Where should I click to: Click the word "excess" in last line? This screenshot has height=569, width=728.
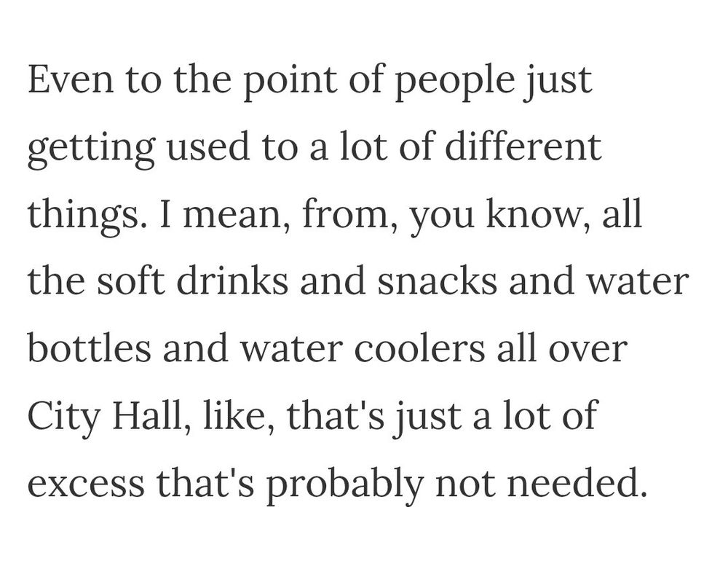(x=87, y=485)
